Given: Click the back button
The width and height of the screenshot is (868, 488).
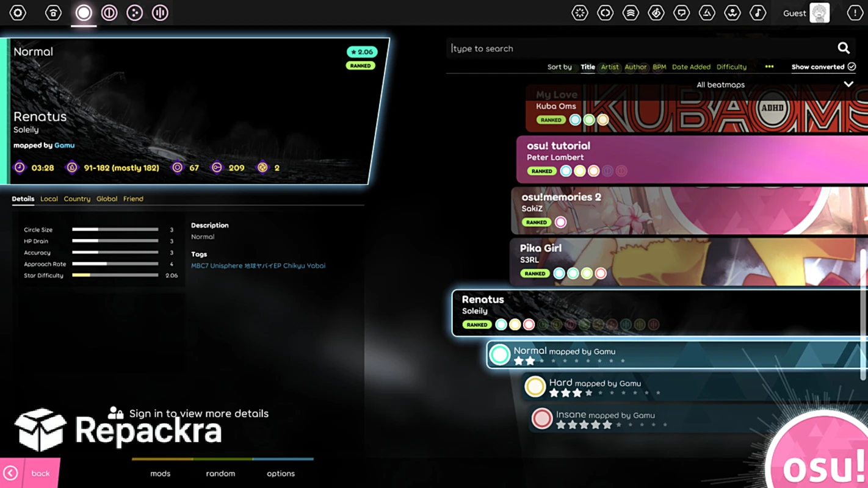Looking at the screenshot, I should (29, 473).
